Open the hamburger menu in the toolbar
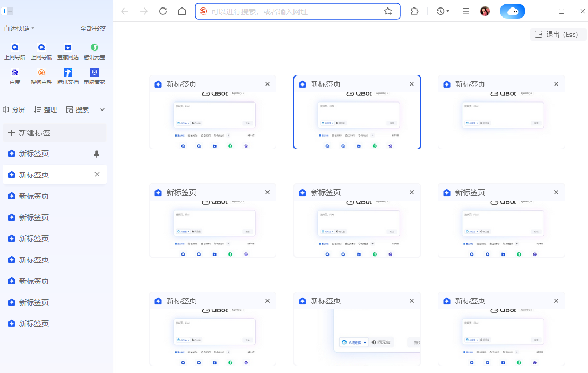The height and width of the screenshot is (373, 588). 465,11
